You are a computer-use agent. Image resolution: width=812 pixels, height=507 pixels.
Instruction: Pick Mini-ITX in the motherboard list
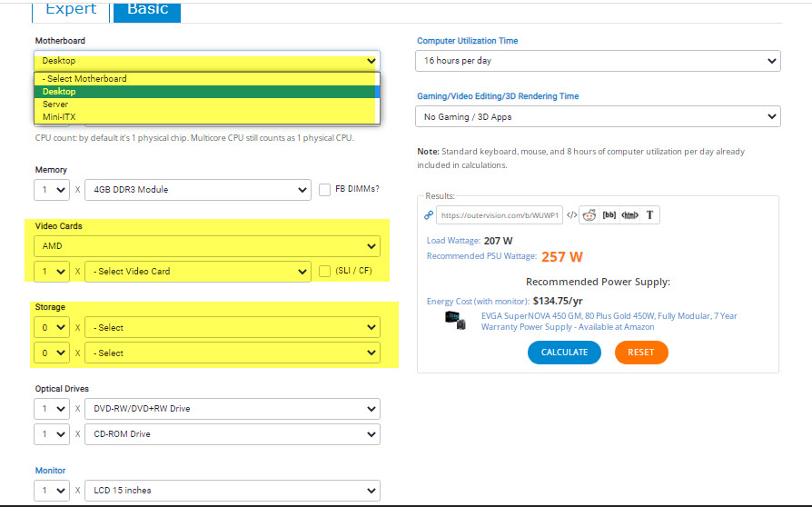tap(60, 116)
